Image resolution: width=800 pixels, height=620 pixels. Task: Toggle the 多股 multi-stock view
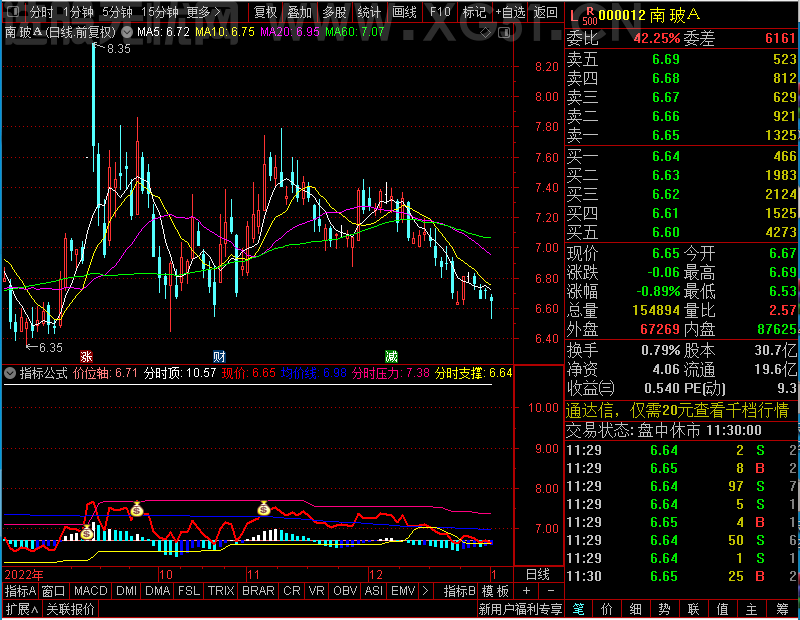click(334, 12)
